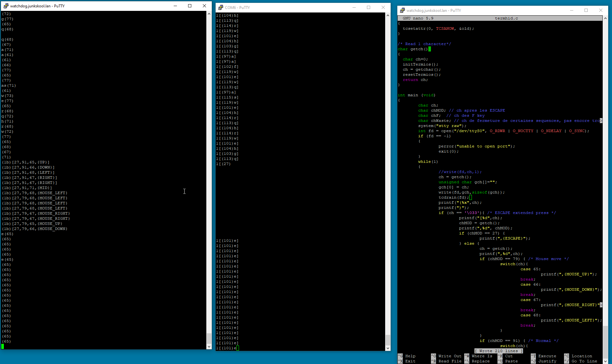
Task: Click the '{MOUSE_UP}' output line in left terminal
Action: [x=32, y=224]
